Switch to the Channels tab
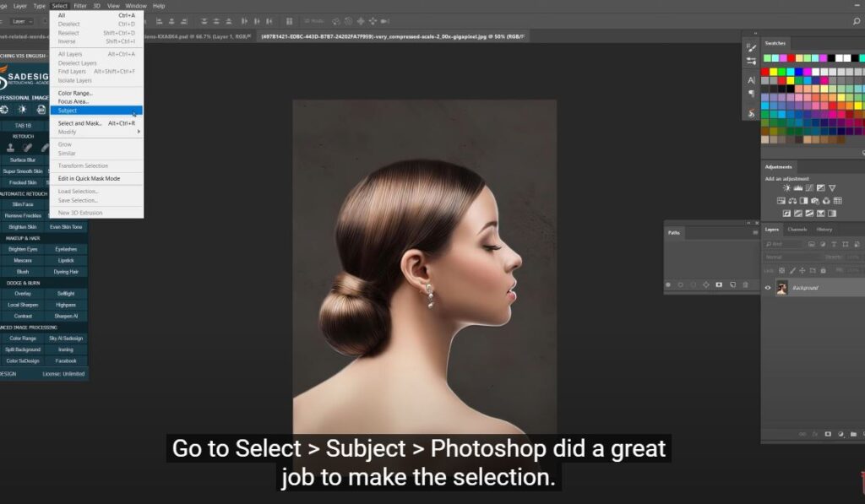 click(x=797, y=230)
